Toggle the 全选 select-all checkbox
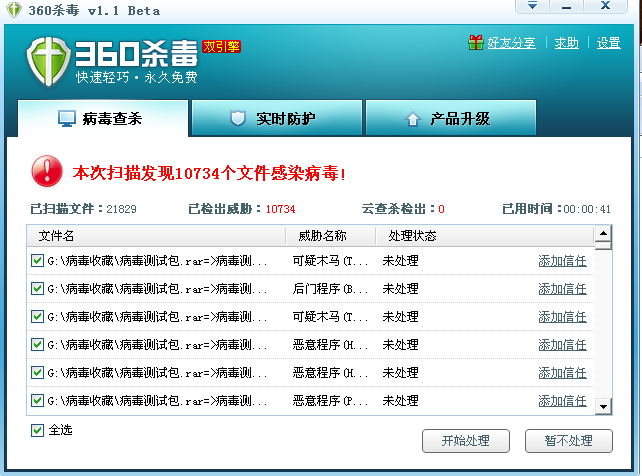This screenshot has height=476, width=642. point(37,430)
